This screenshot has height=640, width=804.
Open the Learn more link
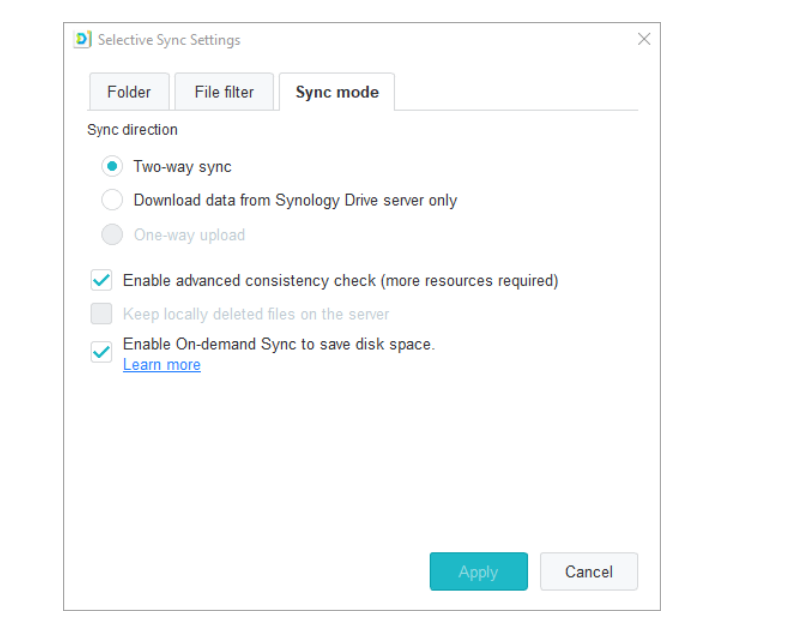161,365
